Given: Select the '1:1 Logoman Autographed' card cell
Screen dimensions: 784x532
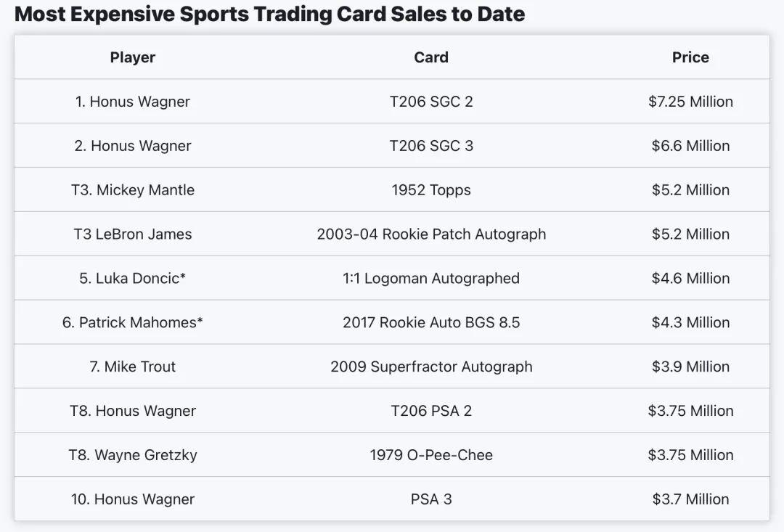Looking at the screenshot, I should click(x=431, y=279).
